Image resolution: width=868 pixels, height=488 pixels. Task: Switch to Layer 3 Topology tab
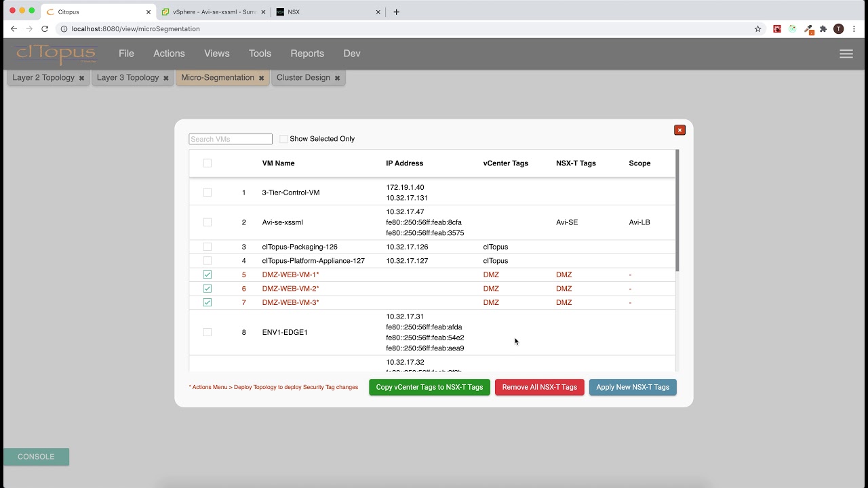(127, 78)
